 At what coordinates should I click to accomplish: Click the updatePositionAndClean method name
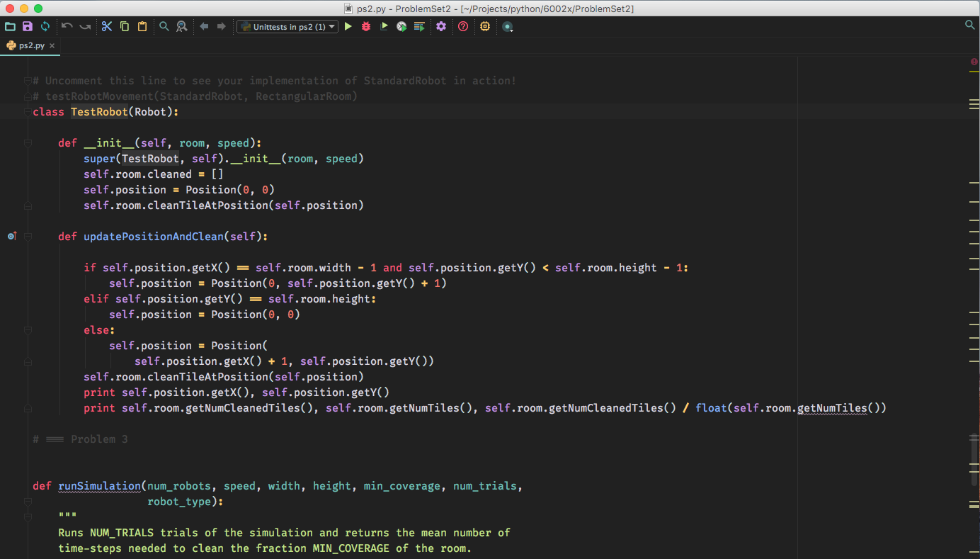coord(154,237)
